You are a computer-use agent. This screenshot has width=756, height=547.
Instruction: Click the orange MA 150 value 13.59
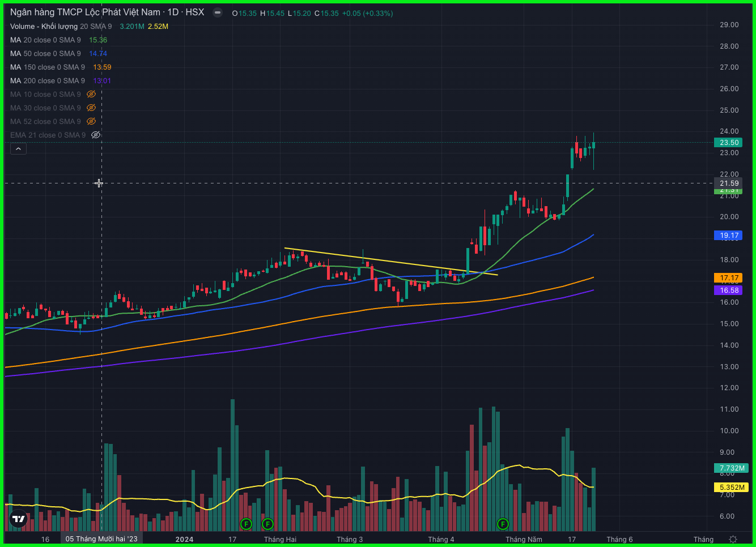coord(102,67)
